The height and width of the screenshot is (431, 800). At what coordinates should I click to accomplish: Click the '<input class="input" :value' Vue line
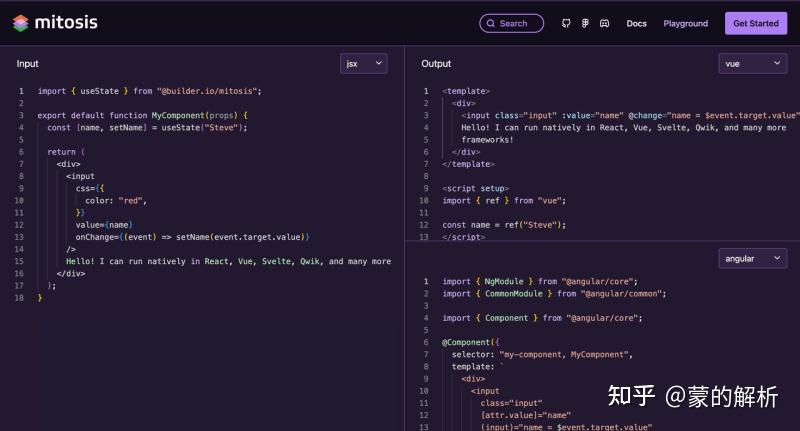[629, 116]
